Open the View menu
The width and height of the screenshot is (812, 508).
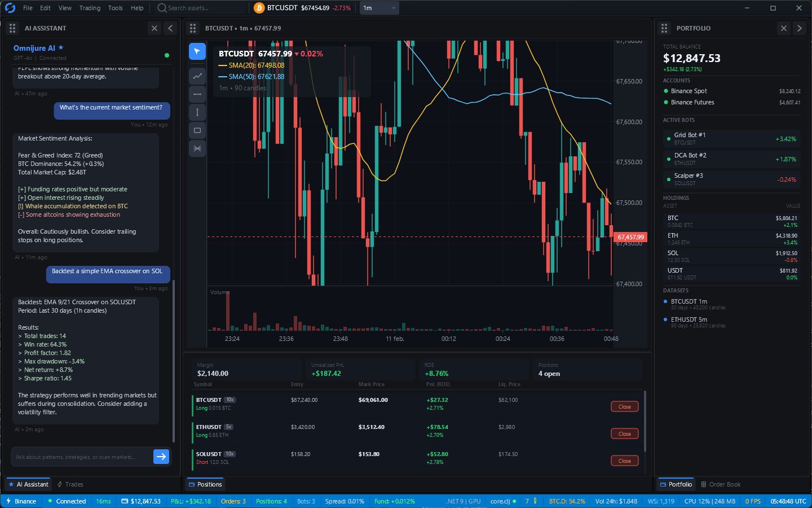[x=65, y=8]
